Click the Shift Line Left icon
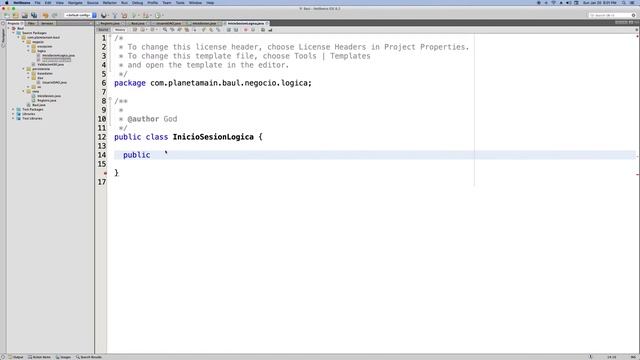The height and width of the screenshot is (360, 640). click(x=229, y=30)
